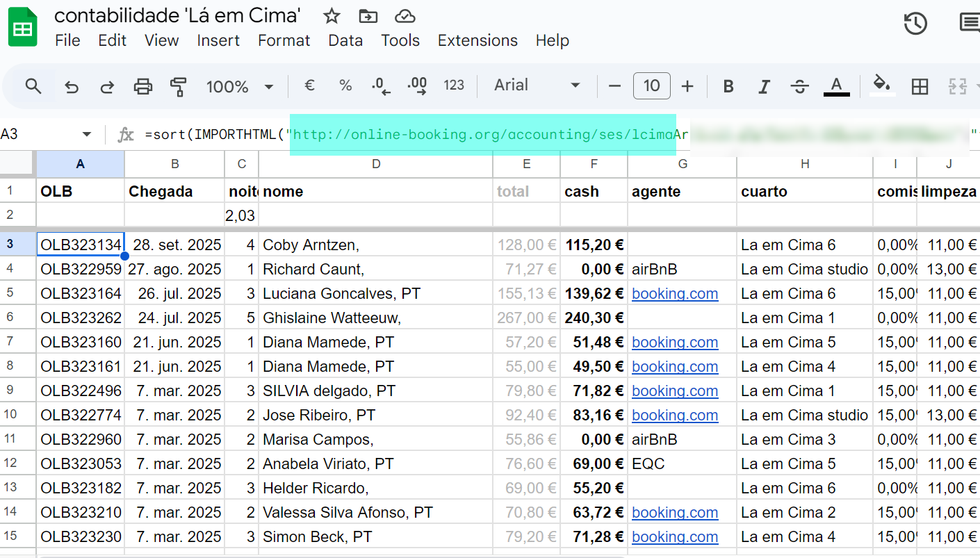This screenshot has width=980, height=558.
Task: Redo the last action
Action: [x=107, y=87]
